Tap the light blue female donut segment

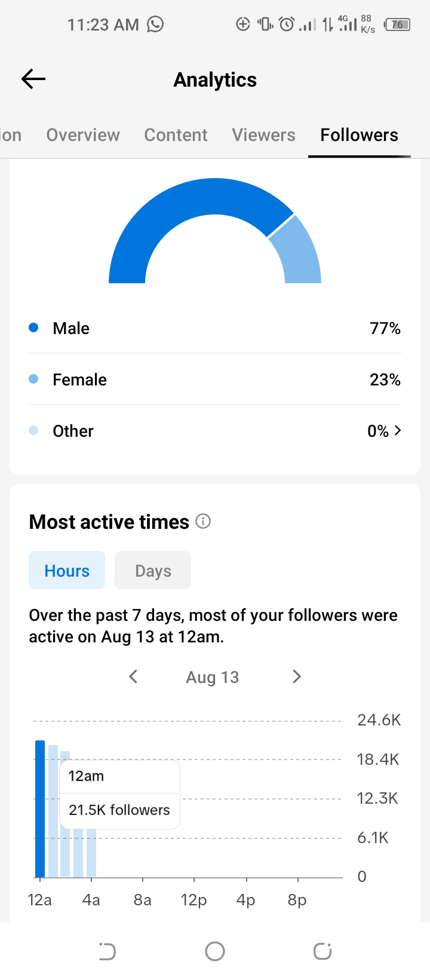(x=299, y=251)
